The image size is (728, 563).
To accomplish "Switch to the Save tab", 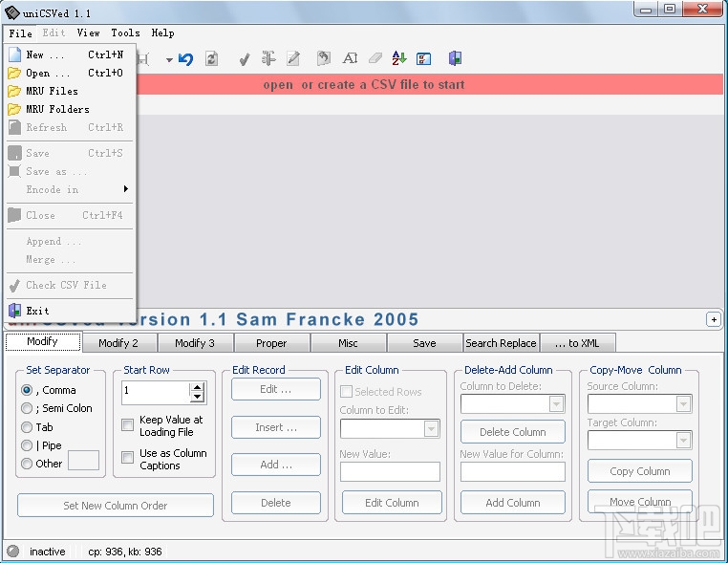I will 424,343.
